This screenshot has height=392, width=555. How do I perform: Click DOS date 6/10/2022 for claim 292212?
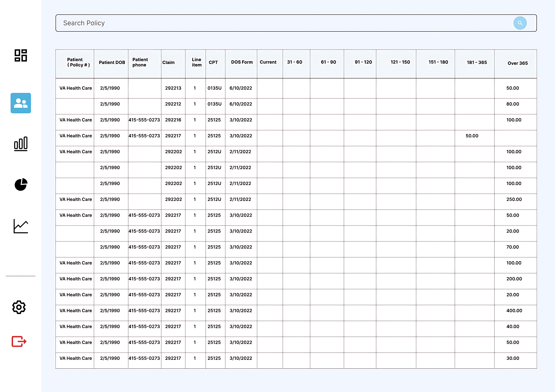point(241,104)
